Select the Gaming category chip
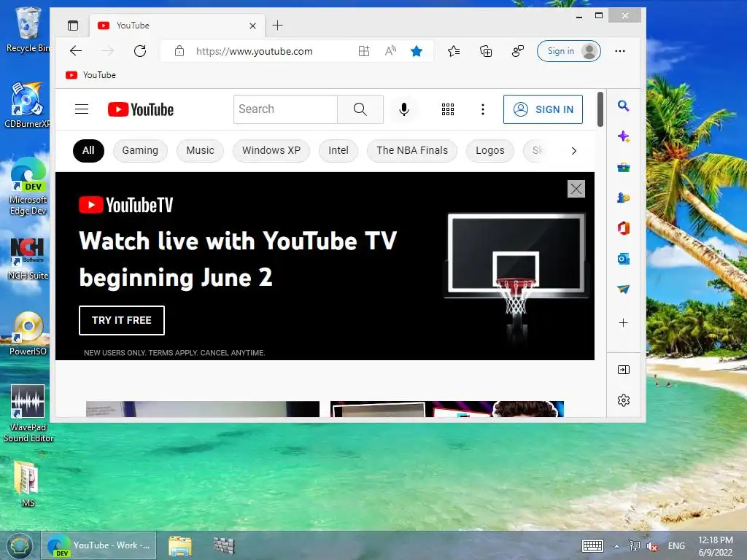This screenshot has height=560, width=747. click(140, 150)
